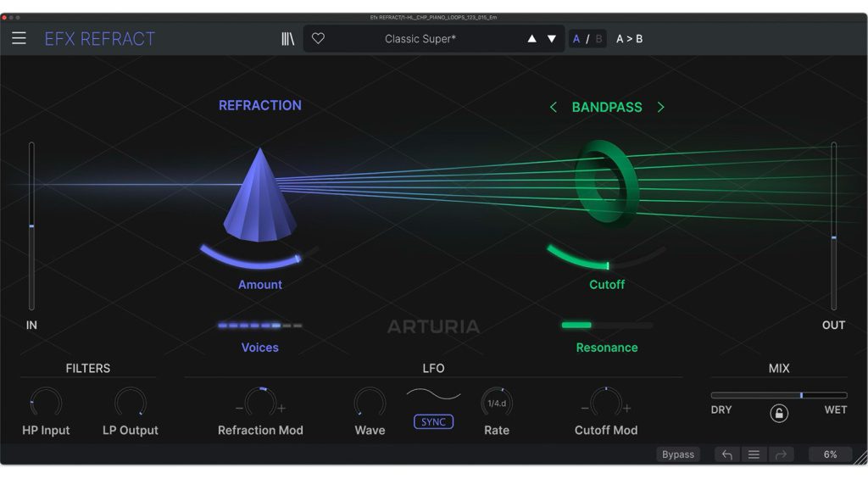868x479 pixels.
Task: Open the edit history list icon
Action: [754, 454]
